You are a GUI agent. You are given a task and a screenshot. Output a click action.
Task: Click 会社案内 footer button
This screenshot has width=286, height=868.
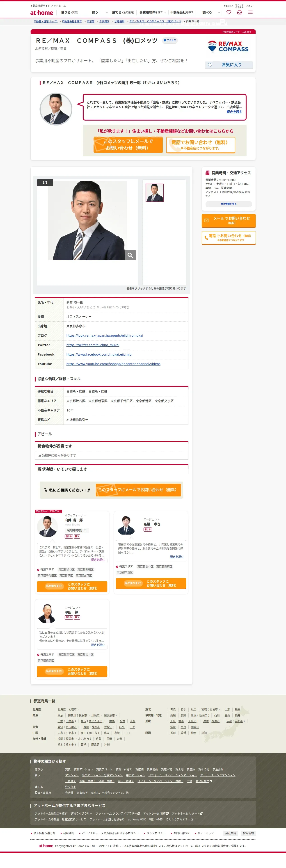[231, 833]
